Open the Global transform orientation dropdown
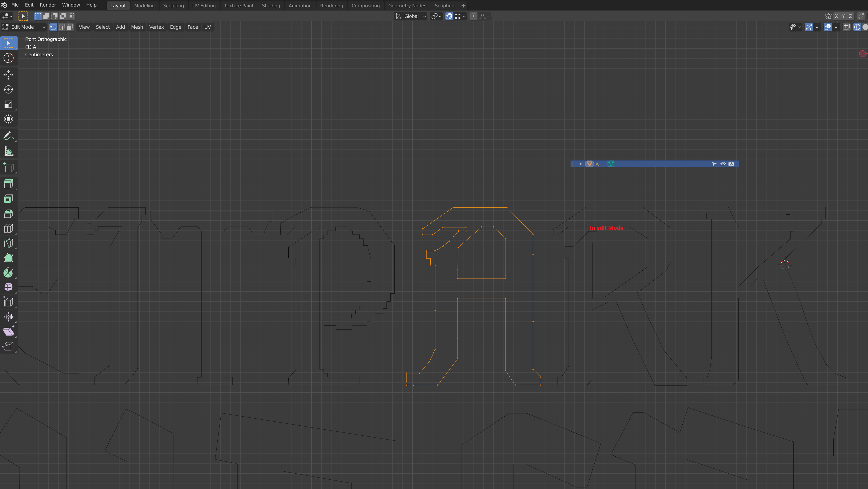This screenshot has width=868, height=489. [x=410, y=16]
